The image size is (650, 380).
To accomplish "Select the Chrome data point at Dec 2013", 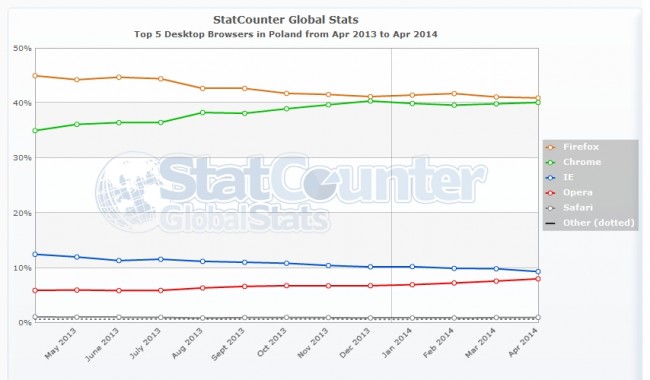I will pyautogui.click(x=370, y=101).
